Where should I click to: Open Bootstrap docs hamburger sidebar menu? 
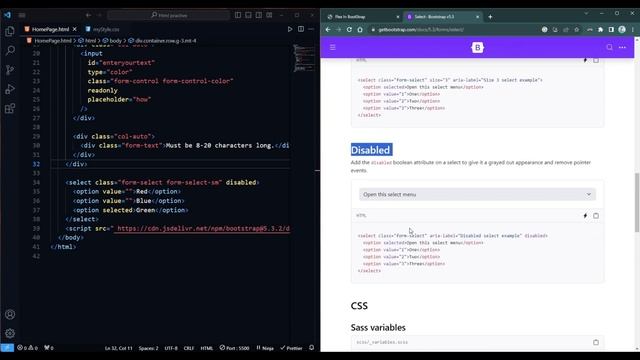coord(333,47)
